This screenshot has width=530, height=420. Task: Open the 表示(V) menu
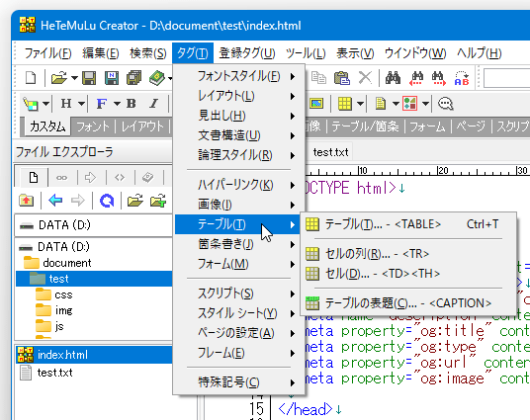click(x=355, y=53)
